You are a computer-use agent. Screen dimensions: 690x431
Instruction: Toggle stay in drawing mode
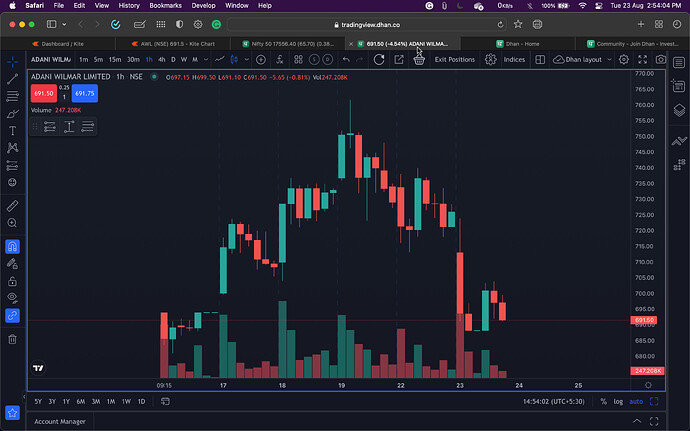(x=12, y=264)
